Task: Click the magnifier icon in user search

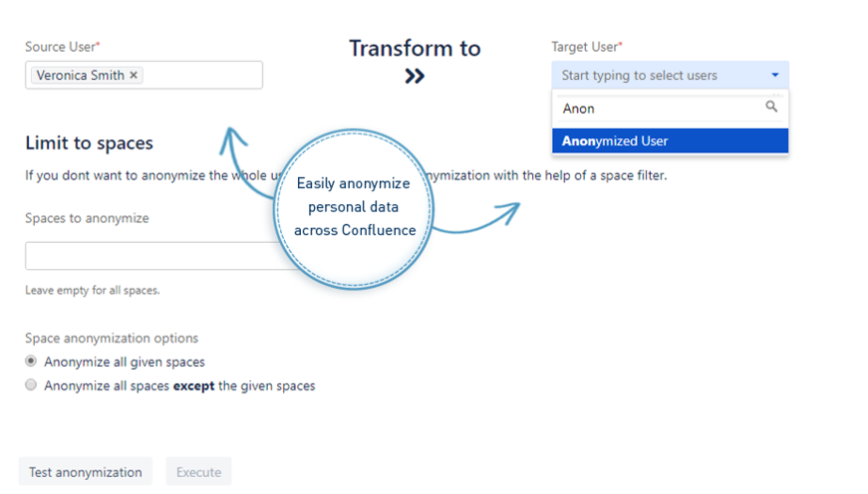Action: click(771, 107)
